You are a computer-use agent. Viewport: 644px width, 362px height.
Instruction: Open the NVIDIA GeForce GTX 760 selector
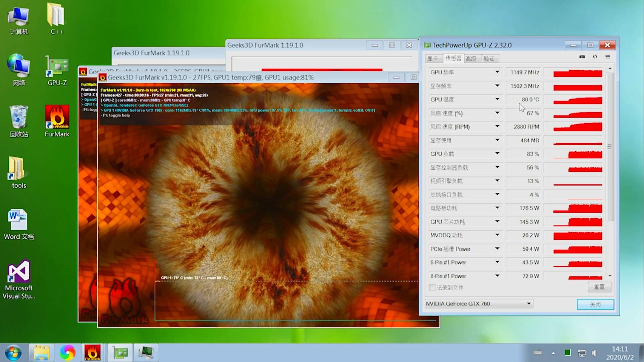[479, 304]
